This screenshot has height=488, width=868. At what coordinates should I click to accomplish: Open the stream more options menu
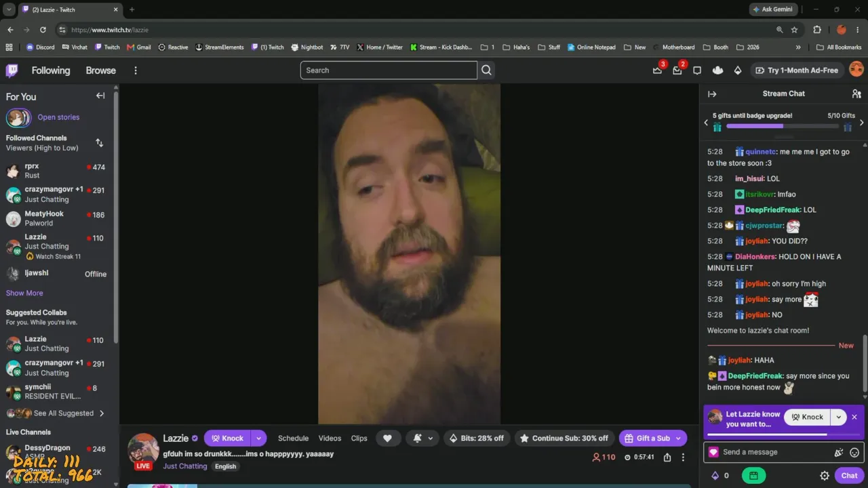(x=683, y=457)
